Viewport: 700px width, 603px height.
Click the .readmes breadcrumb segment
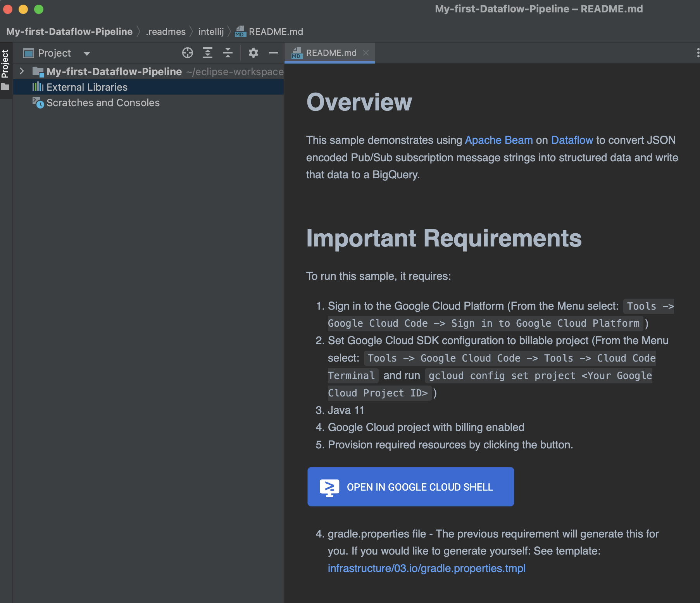[x=166, y=32]
